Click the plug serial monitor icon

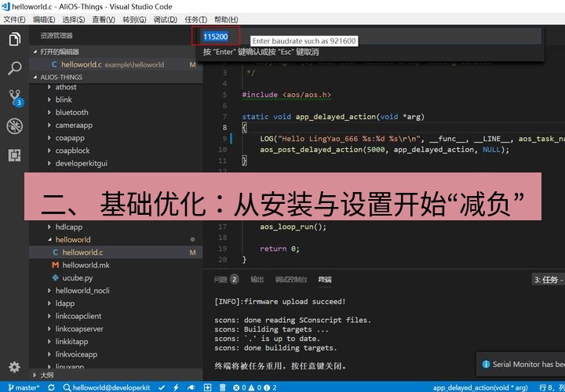[x=191, y=387]
